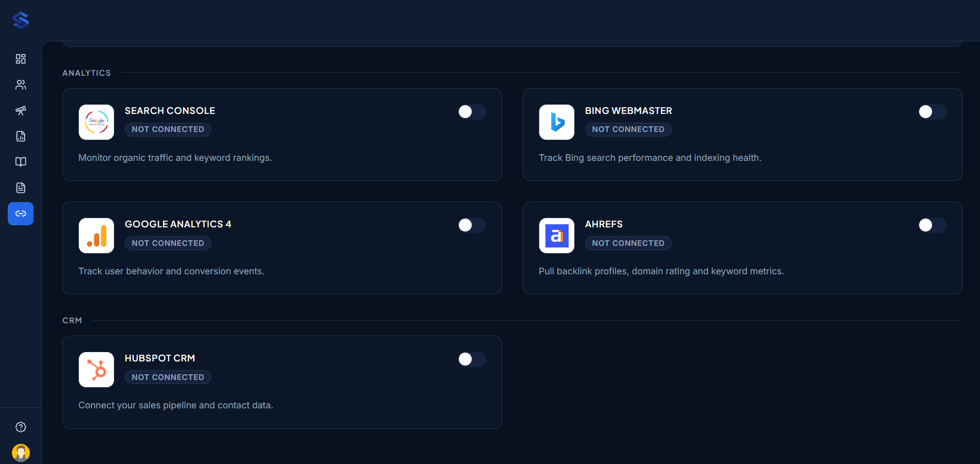Click the Bing Webmaster title
The width and height of the screenshot is (980, 464).
point(628,111)
